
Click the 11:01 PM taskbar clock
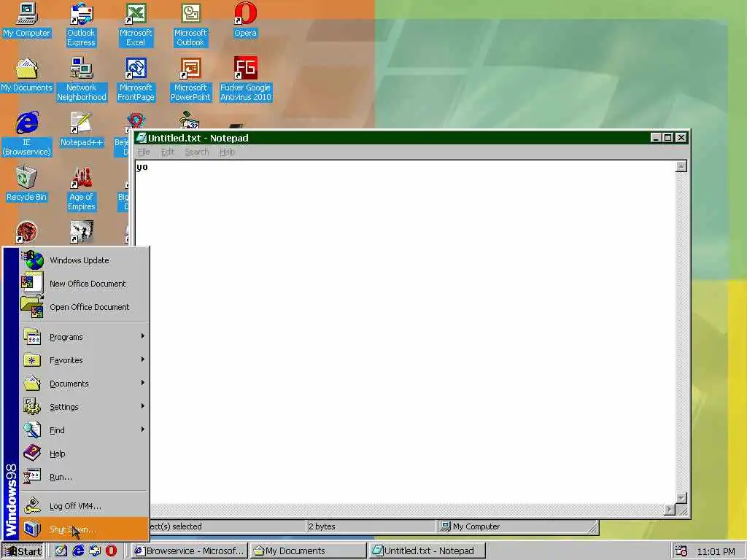pyautogui.click(x=716, y=551)
